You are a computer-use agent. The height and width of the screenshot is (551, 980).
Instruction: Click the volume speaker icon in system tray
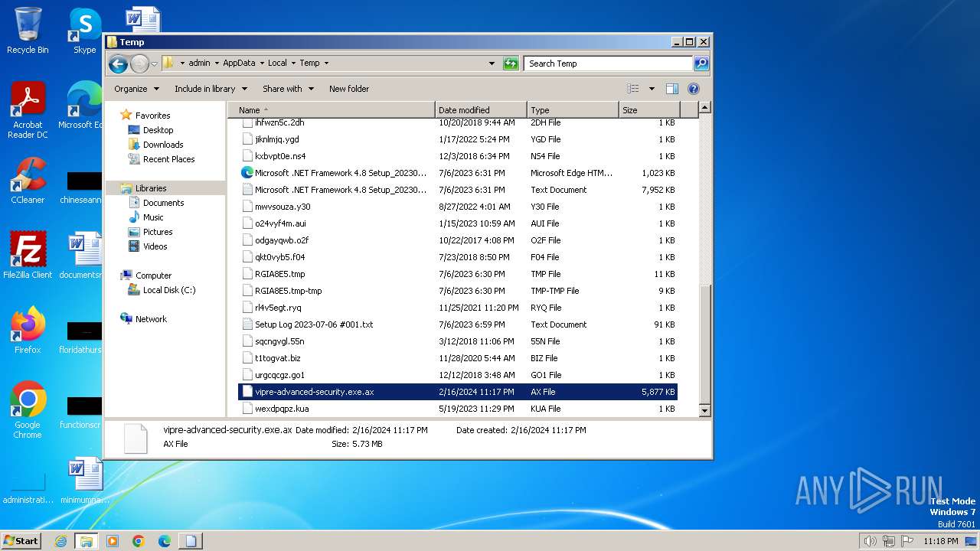[x=870, y=541]
